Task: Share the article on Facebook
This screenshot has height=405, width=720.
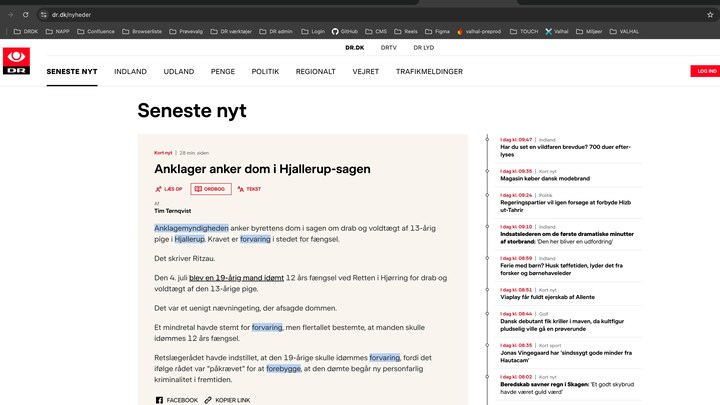Action: (176, 400)
